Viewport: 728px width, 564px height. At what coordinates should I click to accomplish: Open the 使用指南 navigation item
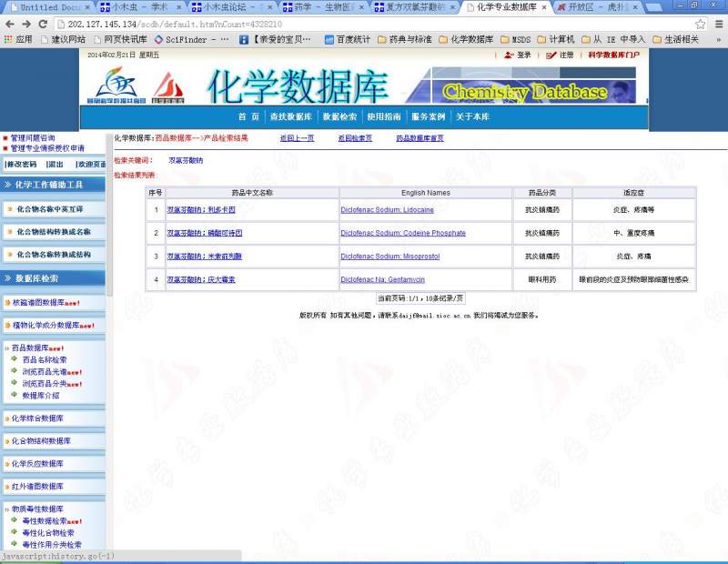pyautogui.click(x=383, y=116)
